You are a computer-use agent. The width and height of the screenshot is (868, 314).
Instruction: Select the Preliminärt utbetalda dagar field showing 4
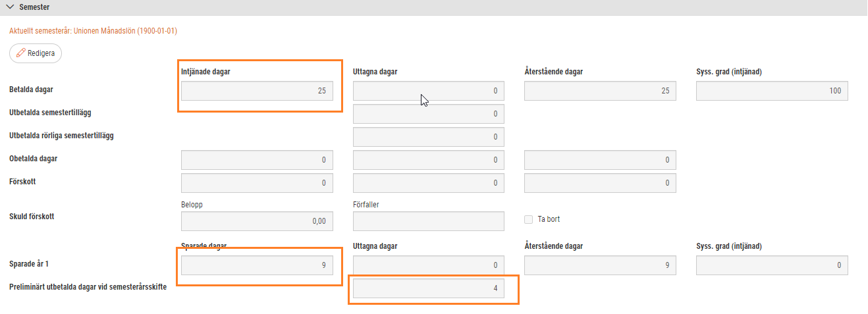(429, 288)
